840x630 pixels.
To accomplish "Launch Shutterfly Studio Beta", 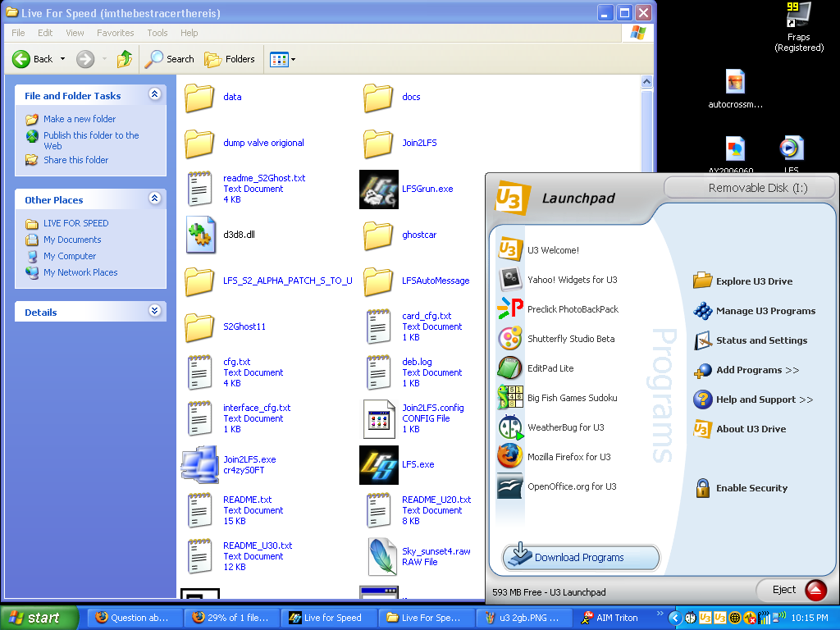I will 557,339.
